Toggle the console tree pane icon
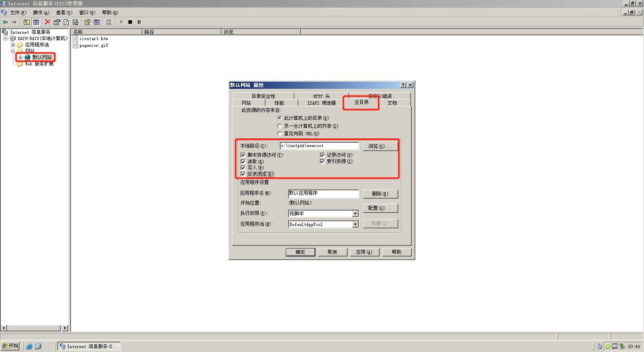Image resolution: width=644 pixels, height=352 pixels. (x=36, y=22)
